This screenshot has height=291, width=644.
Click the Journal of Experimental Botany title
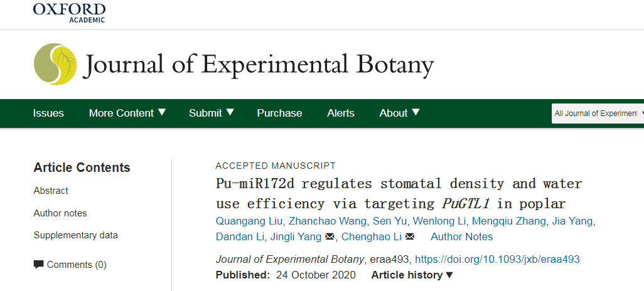258,65
